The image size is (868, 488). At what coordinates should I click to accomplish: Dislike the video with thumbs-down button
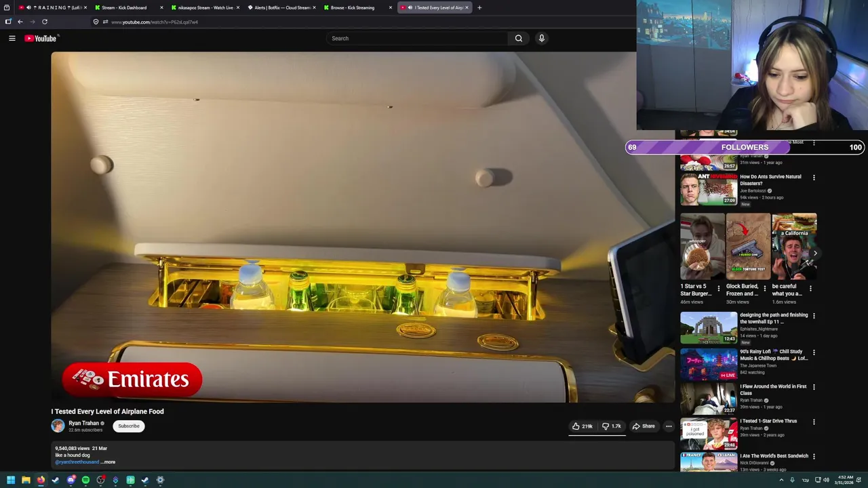click(x=612, y=426)
